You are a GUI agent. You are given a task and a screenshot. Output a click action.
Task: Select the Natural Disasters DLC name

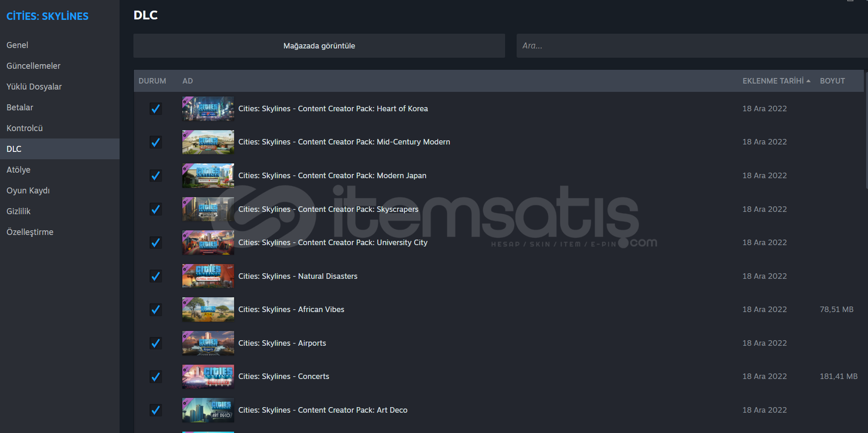[x=298, y=276]
